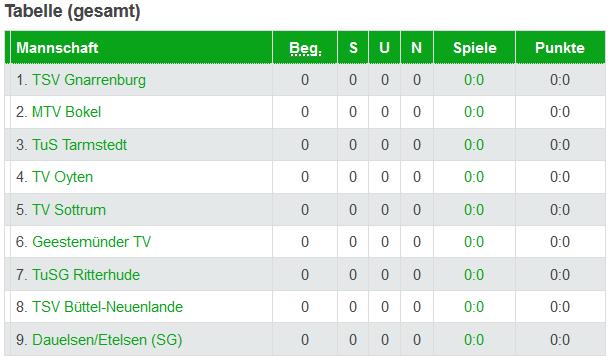Open the MTV Bokel team link

(66, 112)
